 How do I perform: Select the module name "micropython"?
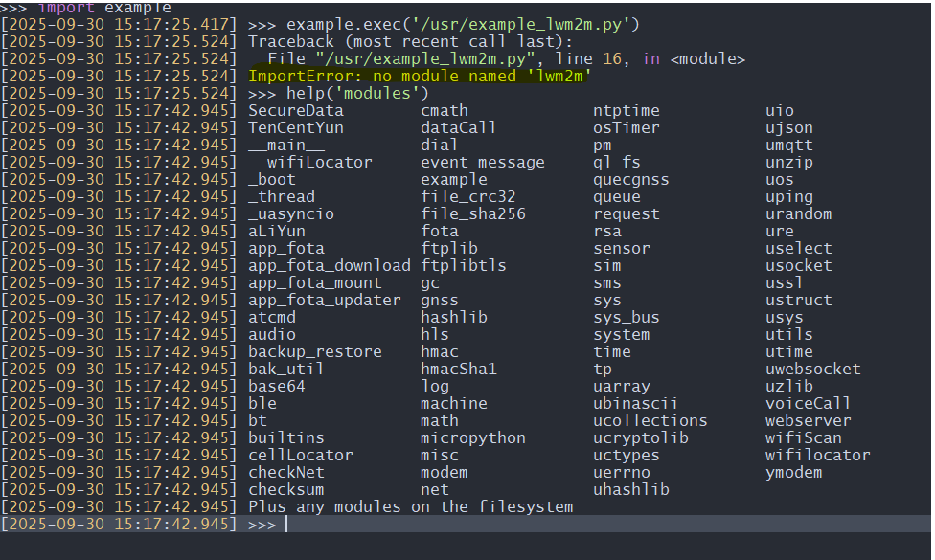472,437
